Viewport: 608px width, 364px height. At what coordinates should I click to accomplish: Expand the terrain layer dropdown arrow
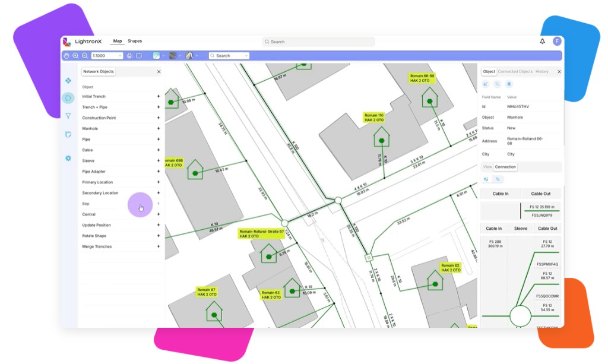point(196,56)
